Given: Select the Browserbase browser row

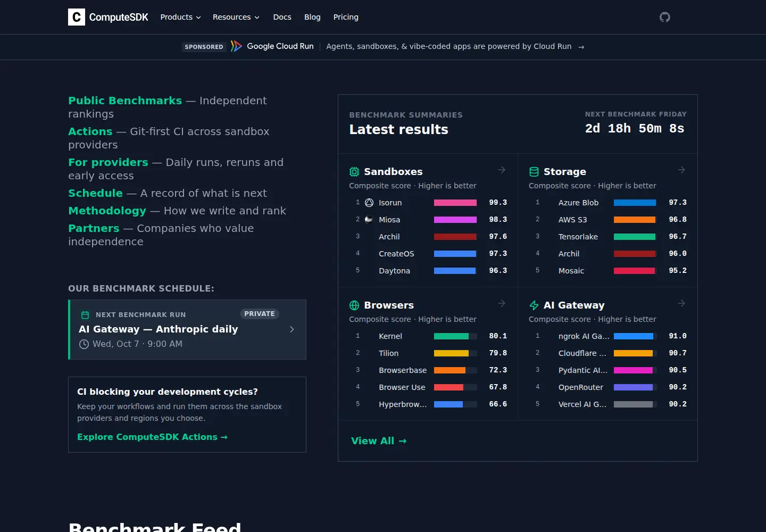Looking at the screenshot, I should (428, 370).
